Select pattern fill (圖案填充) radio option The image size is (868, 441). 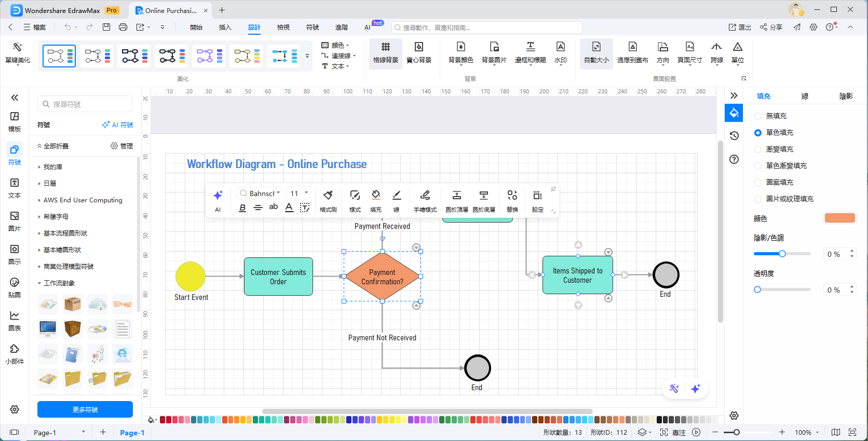pyautogui.click(x=758, y=183)
